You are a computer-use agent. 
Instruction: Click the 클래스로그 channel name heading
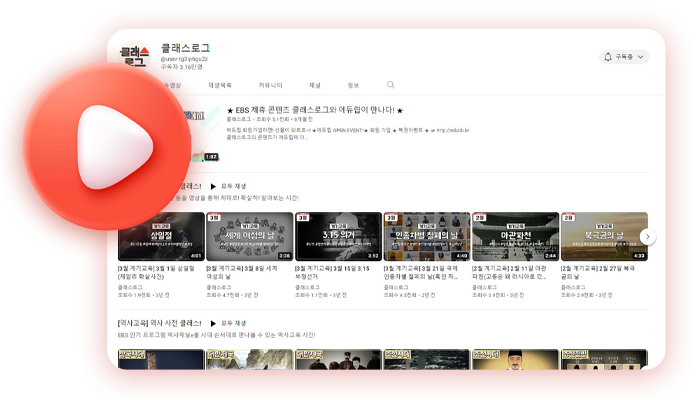185,48
